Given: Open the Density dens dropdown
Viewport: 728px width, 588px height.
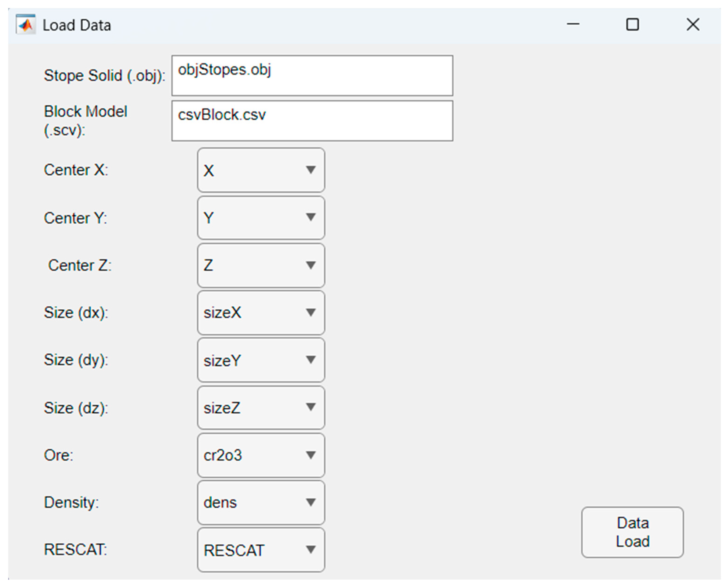Looking at the screenshot, I should (x=261, y=502).
